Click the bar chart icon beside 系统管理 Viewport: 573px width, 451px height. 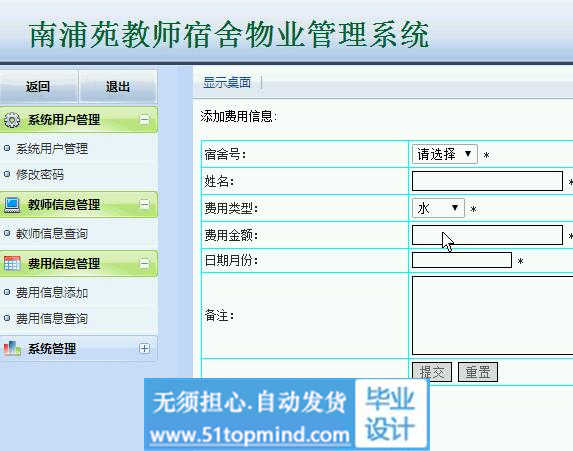(12, 348)
